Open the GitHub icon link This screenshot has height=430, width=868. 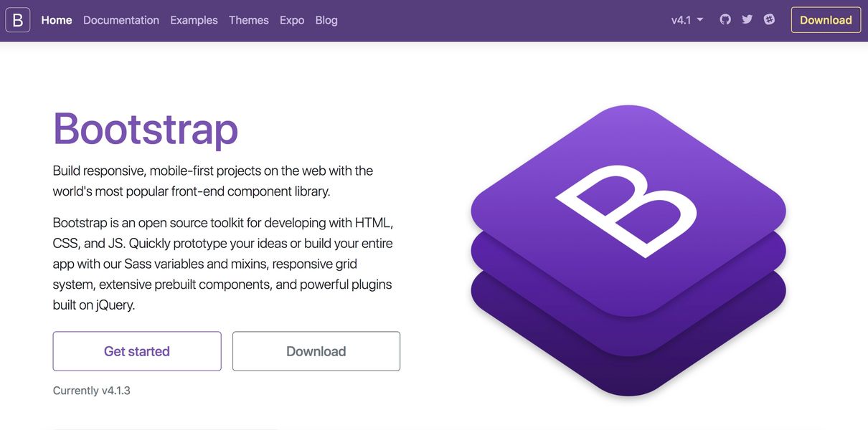tap(725, 19)
